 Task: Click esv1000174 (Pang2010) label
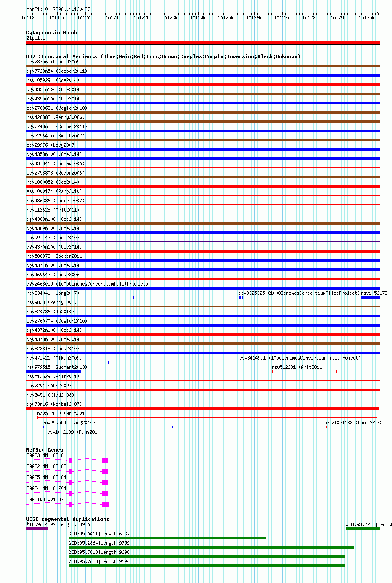pyautogui.click(x=54, y=191)
